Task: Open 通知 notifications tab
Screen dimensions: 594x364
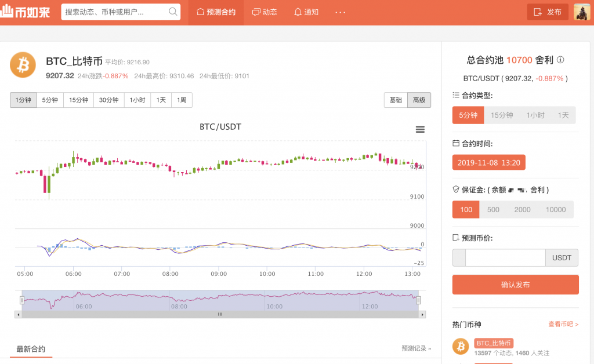Action: pos(306,12)
